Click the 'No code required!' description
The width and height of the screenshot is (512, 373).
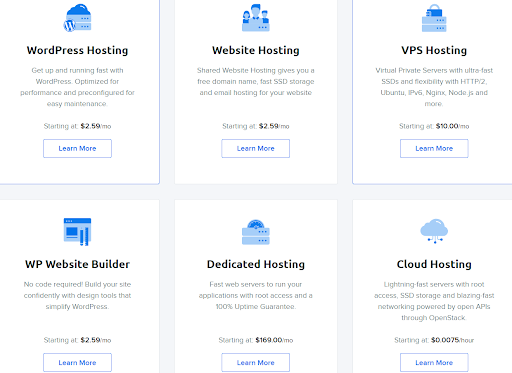point(77,295)
